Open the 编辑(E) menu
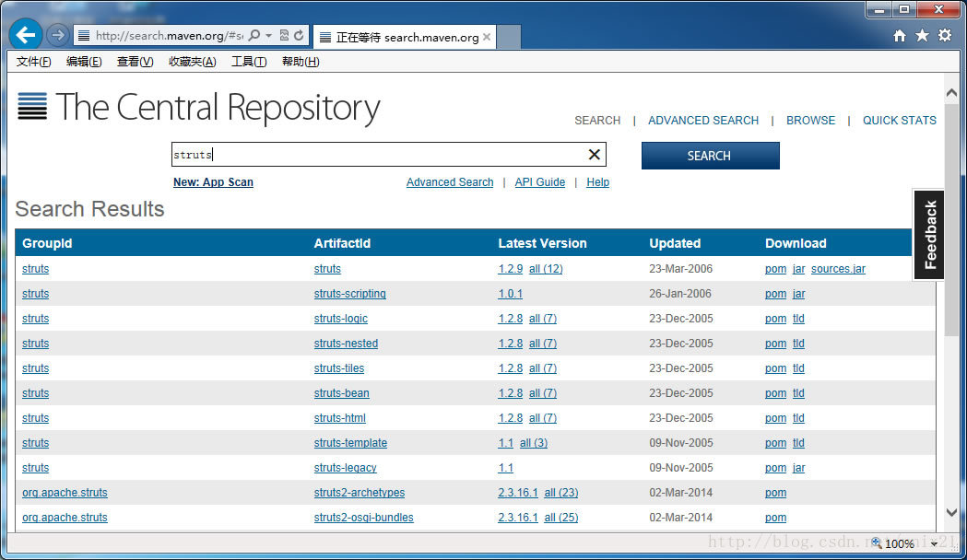The height and width of the screenshot is (560, 967). click(x=84, y=62)
